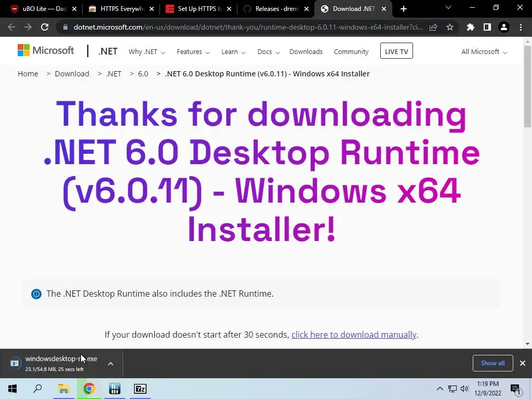The height and width of the screenshot is (399, 532).
Task: Close the uBO Lite tab
Action: click(x=74, y=9)
